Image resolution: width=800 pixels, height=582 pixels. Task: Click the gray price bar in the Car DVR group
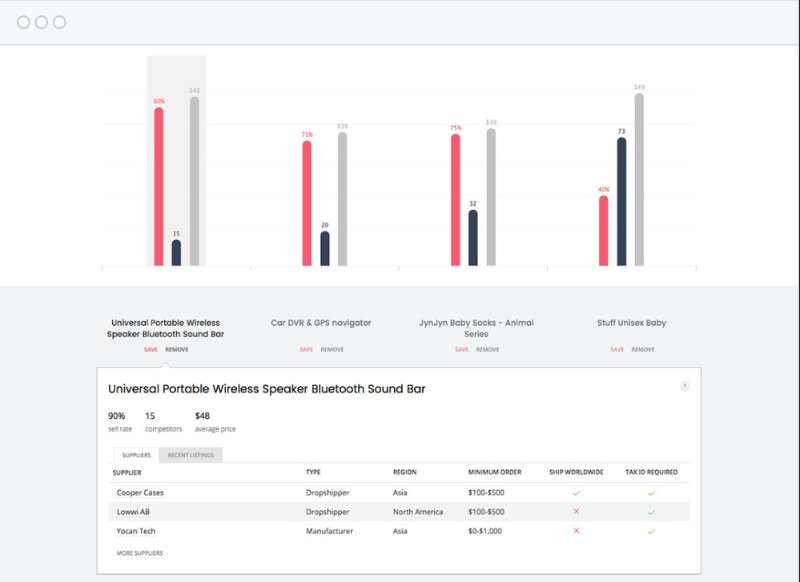[x=342, y=199]
